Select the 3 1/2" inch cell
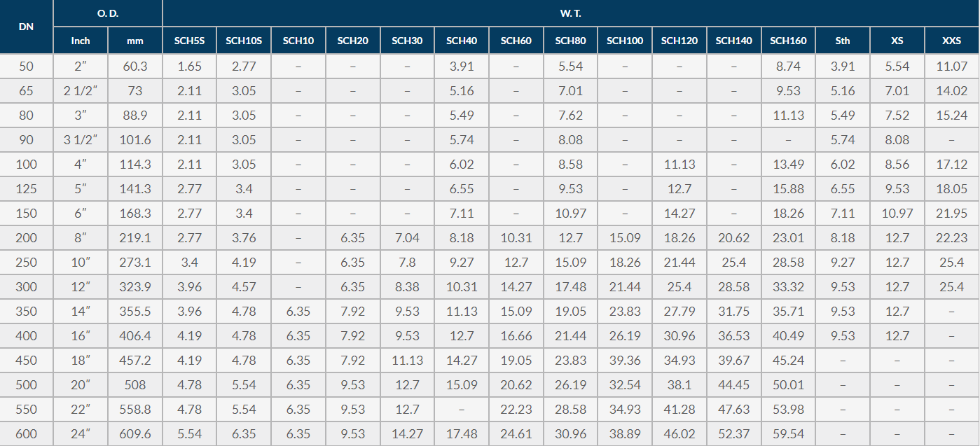 pyautogui.click(x=81, y=140)
